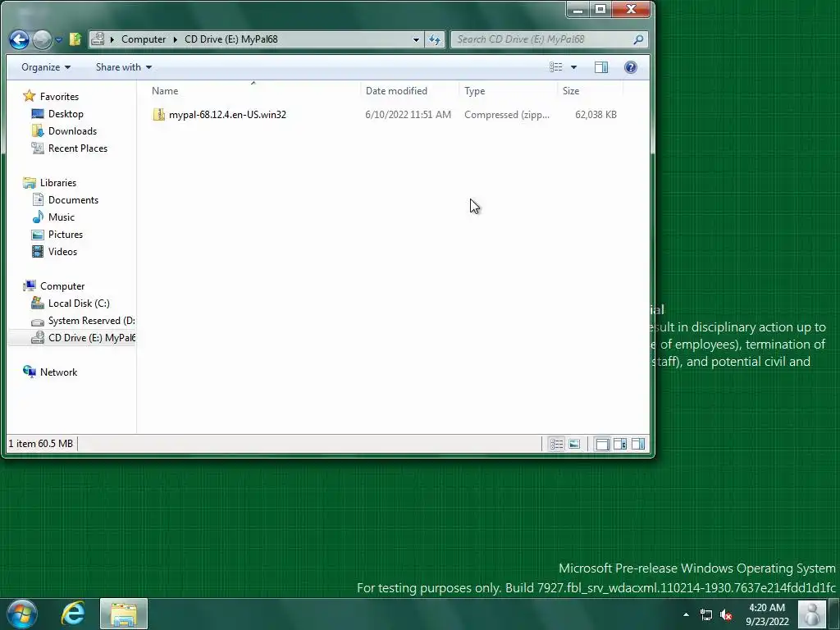Select CD Drive (E:) in the navigation pane
The image size is (840, 630).
(91, 337)
